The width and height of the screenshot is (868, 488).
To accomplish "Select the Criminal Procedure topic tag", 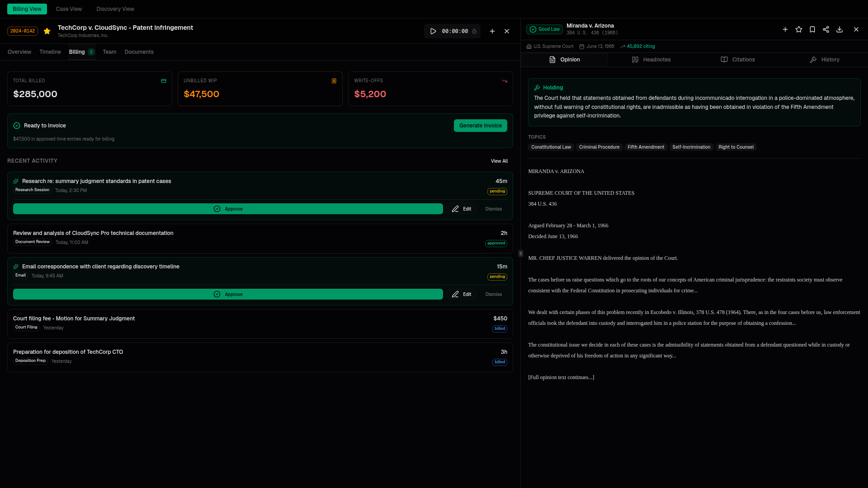I will [x=599, y=147].
